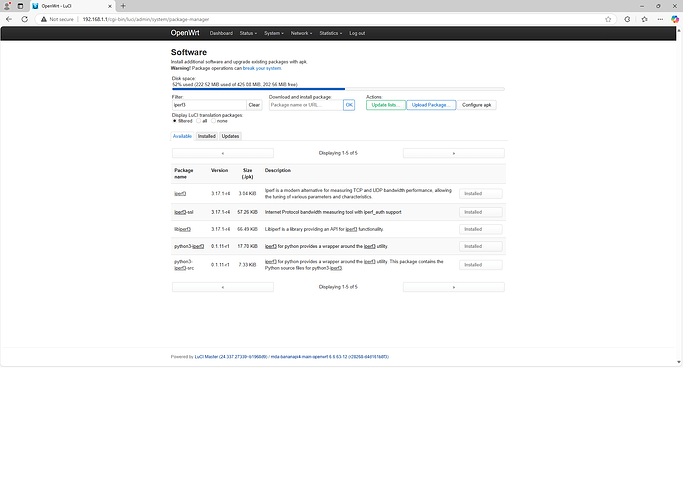Viewport: 683px width, 500px height.
Task: Click the iperf3 package name
Action: pos(180,194)
